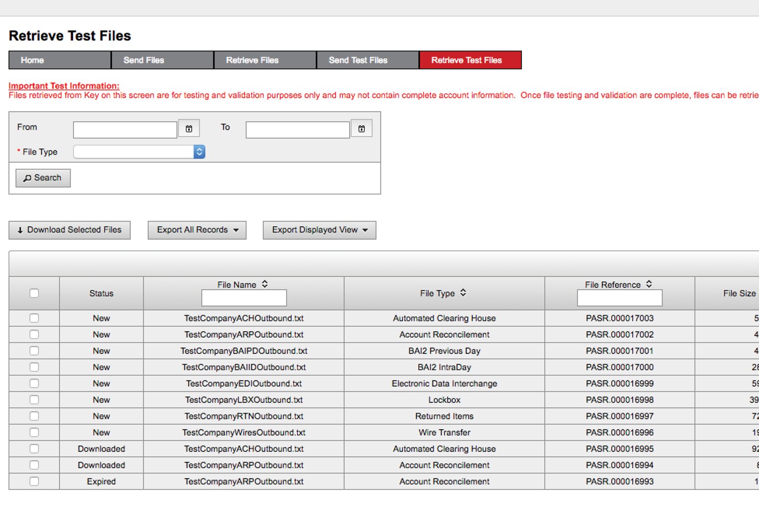The image size is (759, 532).
Task: Click the File Reference filter box
Action: click(x=619, y=298)
